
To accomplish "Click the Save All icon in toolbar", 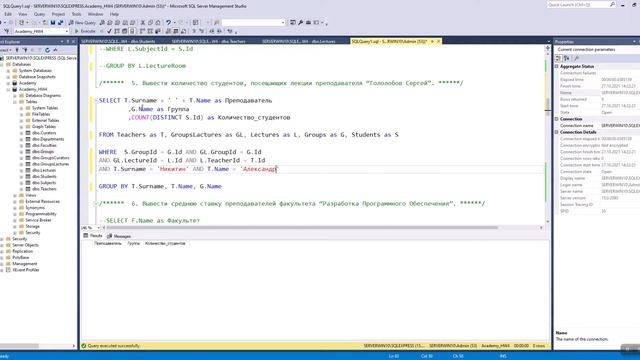I will tap(60, 22).
